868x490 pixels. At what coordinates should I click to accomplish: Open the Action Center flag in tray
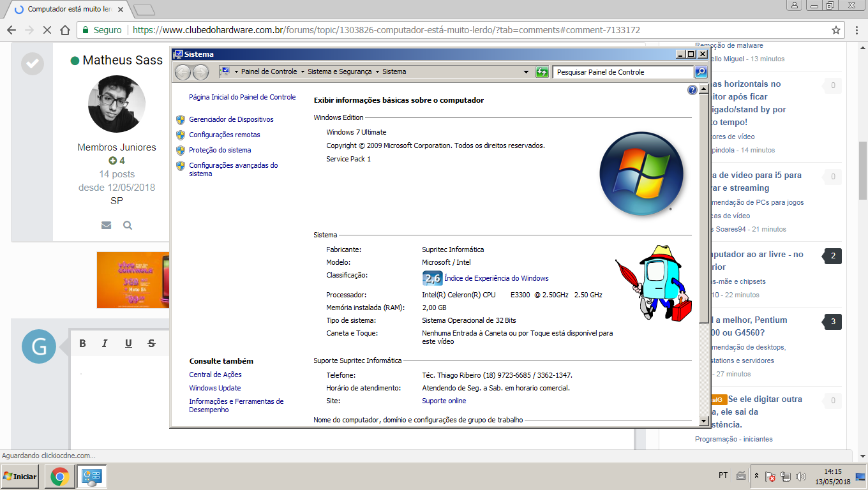(x=770, y=477)
